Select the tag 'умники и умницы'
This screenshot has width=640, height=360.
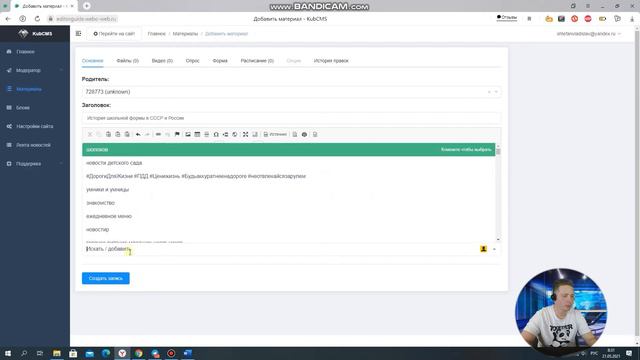(289, 189)
